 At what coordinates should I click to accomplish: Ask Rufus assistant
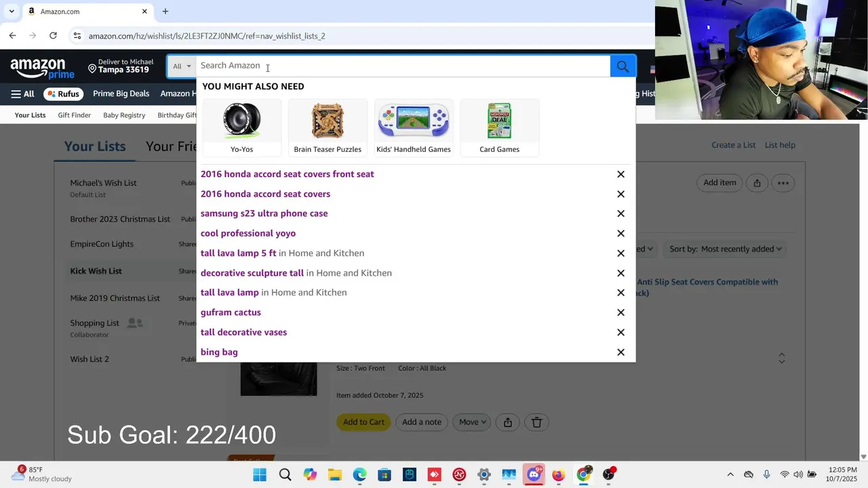(x=63, y=94)
